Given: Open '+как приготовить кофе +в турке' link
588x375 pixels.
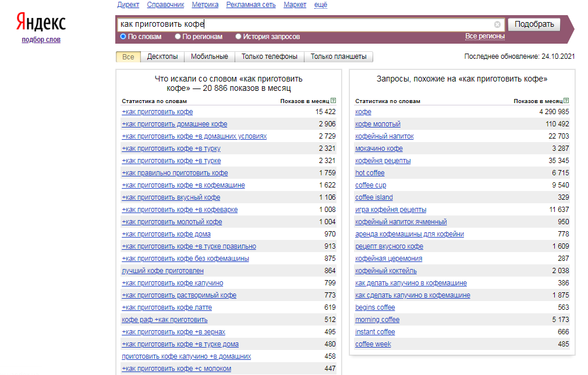Looking at the screenshot, I should pyautogui.click(x=171, y=161).
